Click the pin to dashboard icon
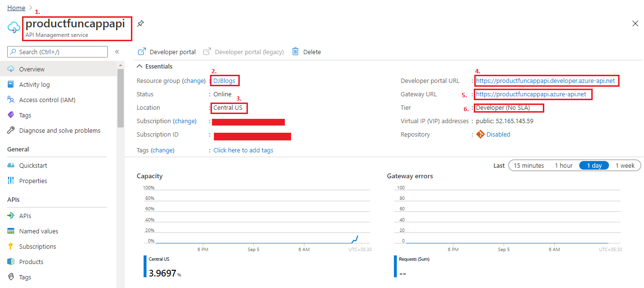Image resolution: width=644 pixels, height=288 pixels. pyautogui.click(x=140, y=23)
